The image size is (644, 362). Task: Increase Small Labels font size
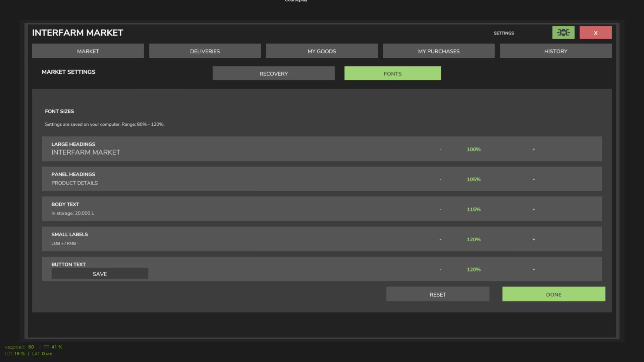(534, 239)
